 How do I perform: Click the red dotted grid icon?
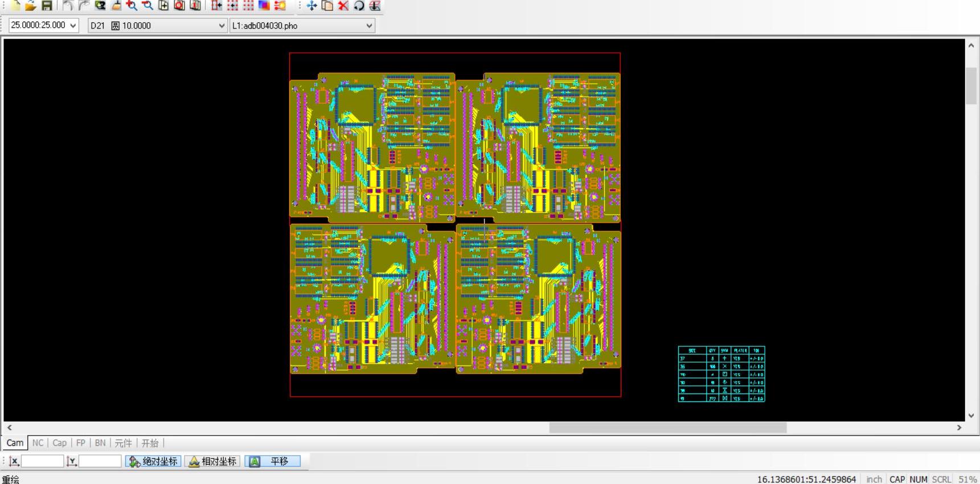click(248, 6)
